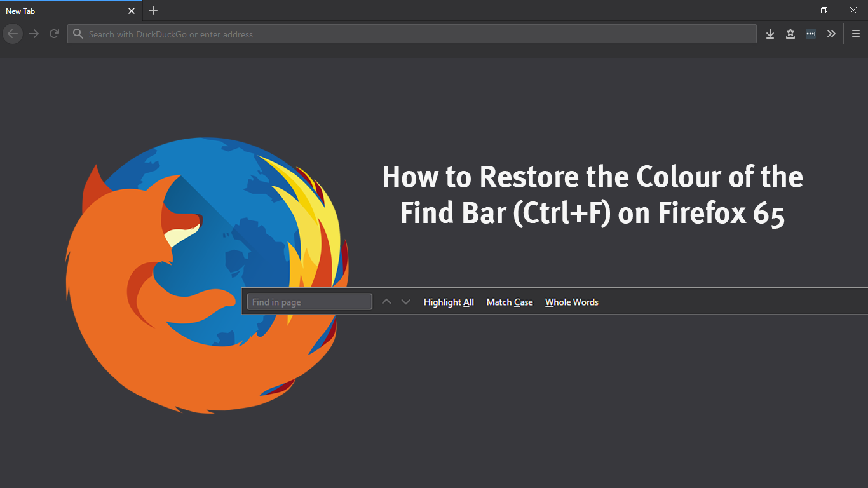This screenshot has height=488, width=868.
Task: Open the Downloads panel
Action: click(x=770, y=34)
